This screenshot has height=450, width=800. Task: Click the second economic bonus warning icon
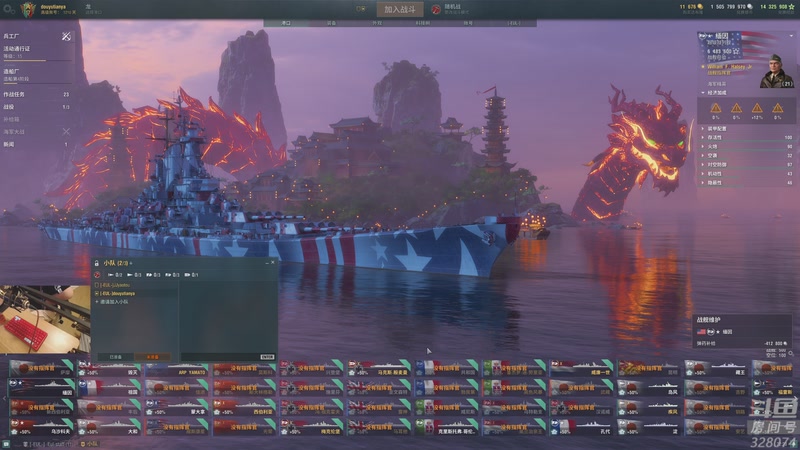coord(736,108)
